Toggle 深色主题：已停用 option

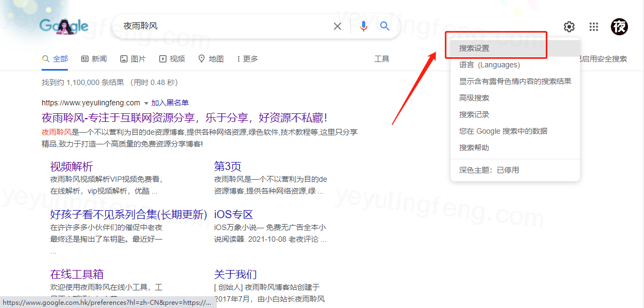coord(515,170)
